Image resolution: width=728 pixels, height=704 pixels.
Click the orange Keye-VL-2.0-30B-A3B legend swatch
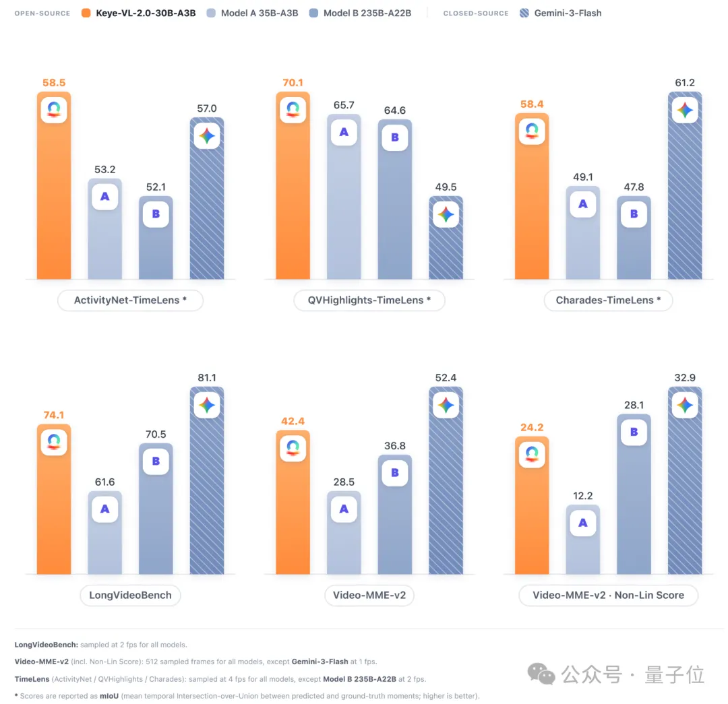pyautogui.click(x=86, y=13)
